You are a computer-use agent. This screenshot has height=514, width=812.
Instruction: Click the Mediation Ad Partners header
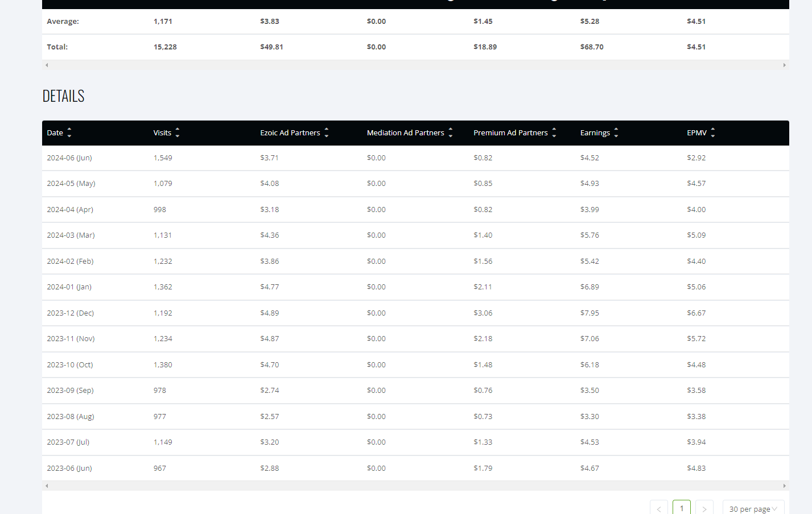pyautogui.click(x=406, y=133)
